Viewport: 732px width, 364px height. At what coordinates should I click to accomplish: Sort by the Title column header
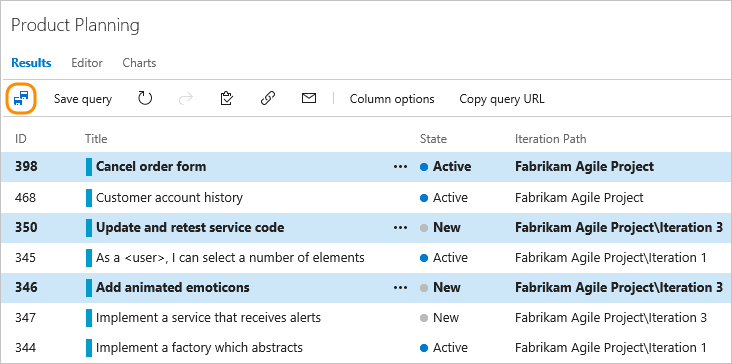pos(96,139)
